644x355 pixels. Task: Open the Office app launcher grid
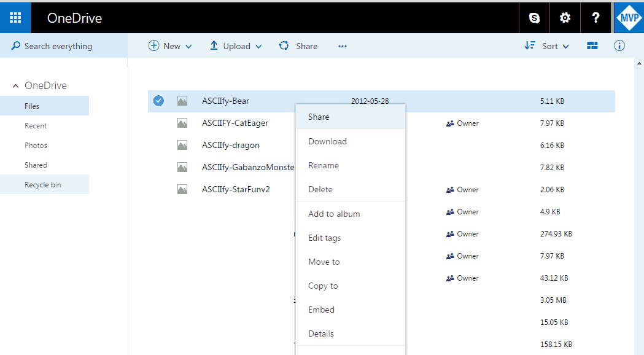tap(15, 17)
